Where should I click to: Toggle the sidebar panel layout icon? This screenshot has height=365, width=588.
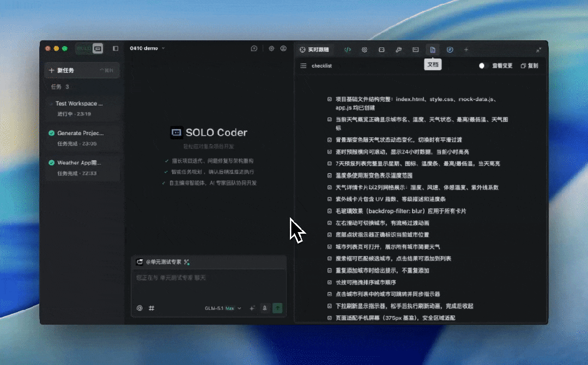(x=116, y=48)
